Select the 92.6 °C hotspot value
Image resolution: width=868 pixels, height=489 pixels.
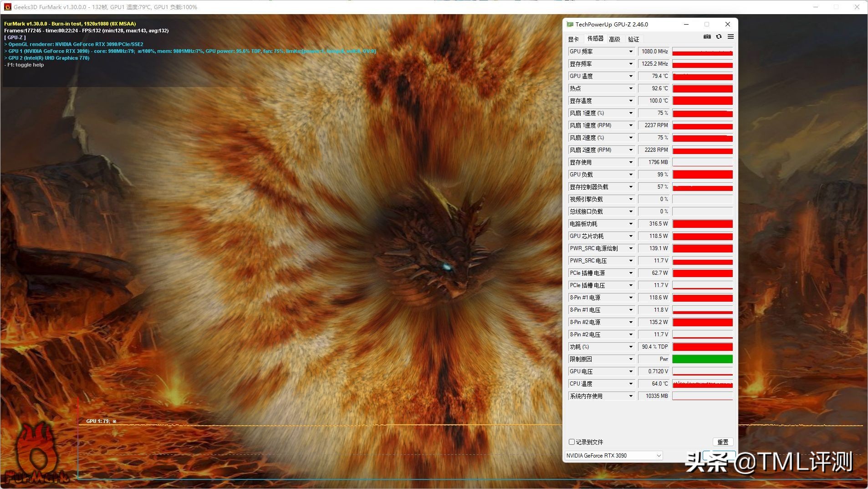click(x=654, y=88)
